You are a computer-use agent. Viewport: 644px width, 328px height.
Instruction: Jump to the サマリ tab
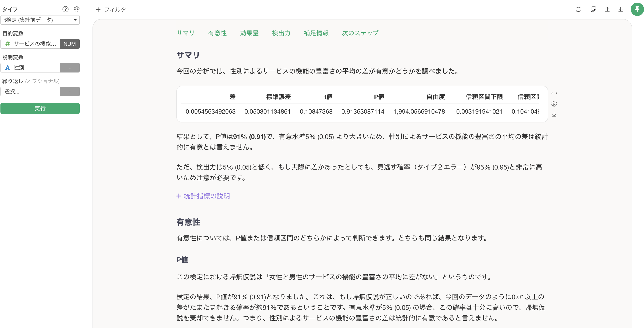185,33
